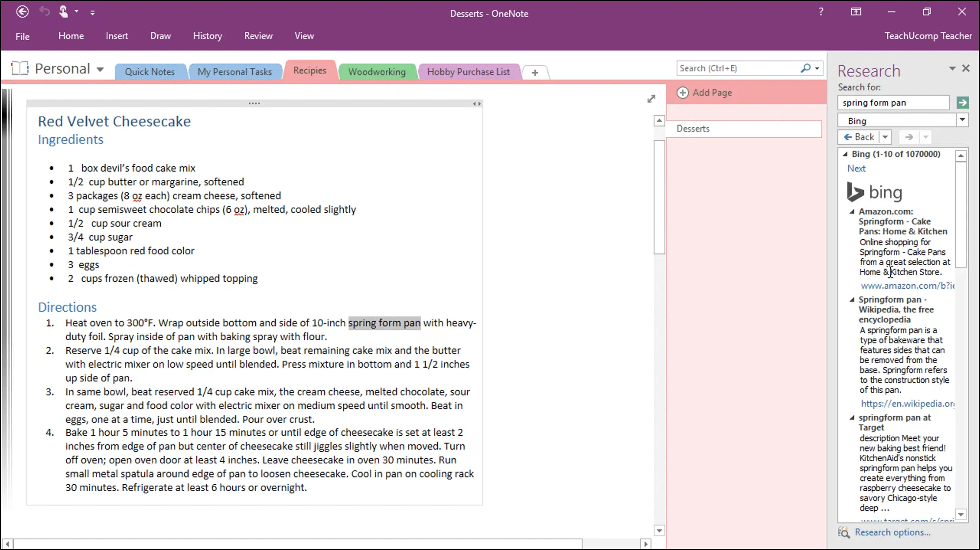Create a new section with the plus tab
980x550 pixels.
point(535,72)
